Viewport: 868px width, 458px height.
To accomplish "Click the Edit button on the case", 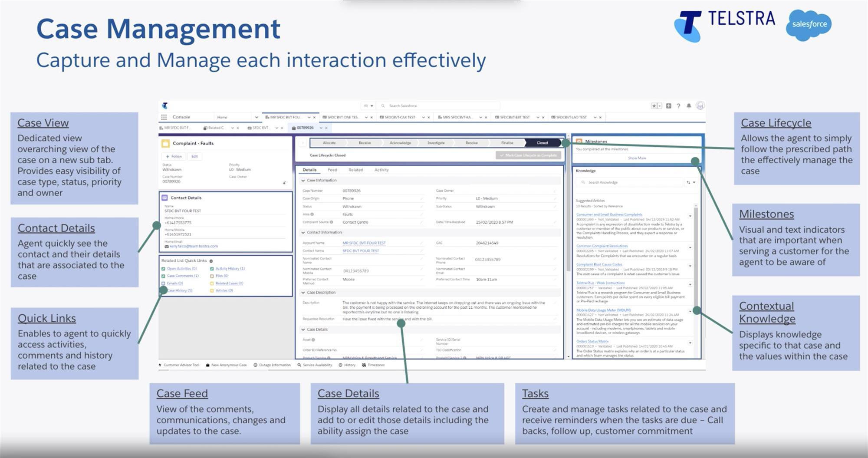I will coord(194,156).
